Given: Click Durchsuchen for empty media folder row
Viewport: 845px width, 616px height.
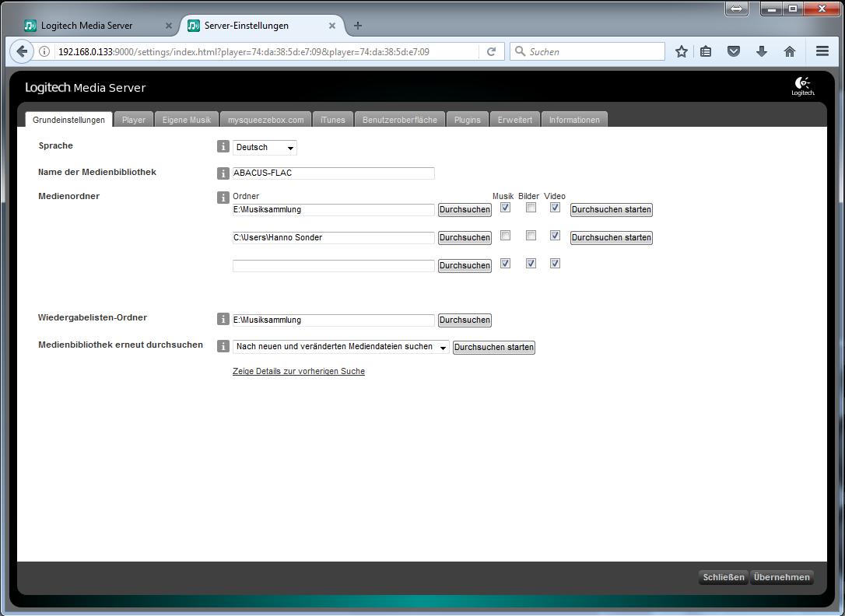Looking at the screenshot, I should [x=465, y=265].
